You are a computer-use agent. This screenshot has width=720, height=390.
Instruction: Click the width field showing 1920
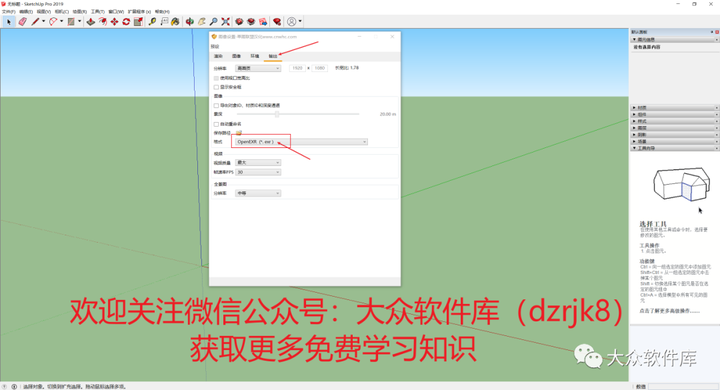[x=298, y=68]
